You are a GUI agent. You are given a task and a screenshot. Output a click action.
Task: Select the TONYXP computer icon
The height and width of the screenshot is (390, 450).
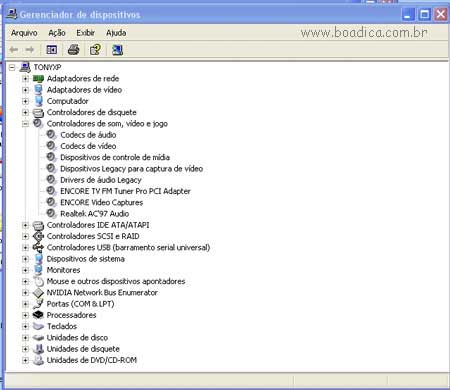pos(25,67)
